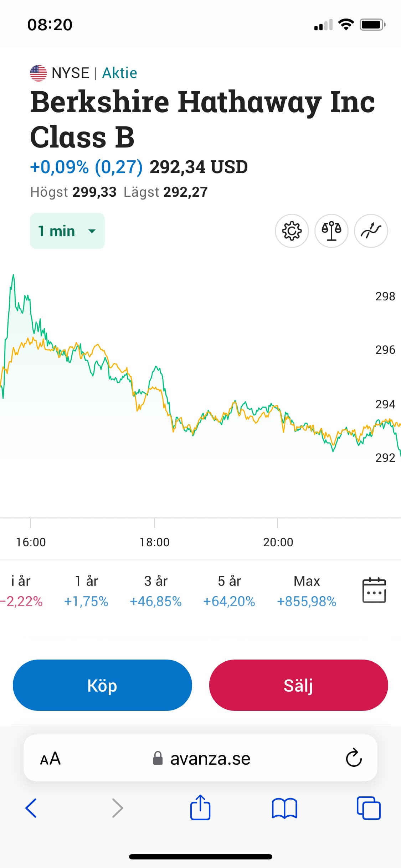This screenshot has height=868, width=401.
Task: Select the i år period
Action: pyautogui.click(x=21, y=591)
